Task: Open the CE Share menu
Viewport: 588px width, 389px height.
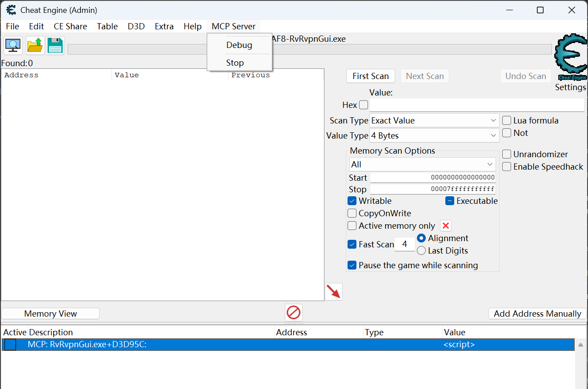Action: [70, 26]
